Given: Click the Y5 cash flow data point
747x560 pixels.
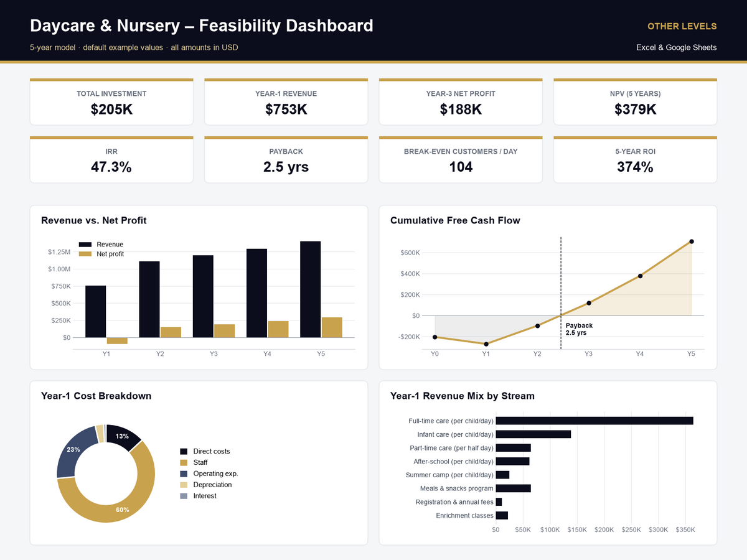Looking at the screenshot, I should (692, 241).
